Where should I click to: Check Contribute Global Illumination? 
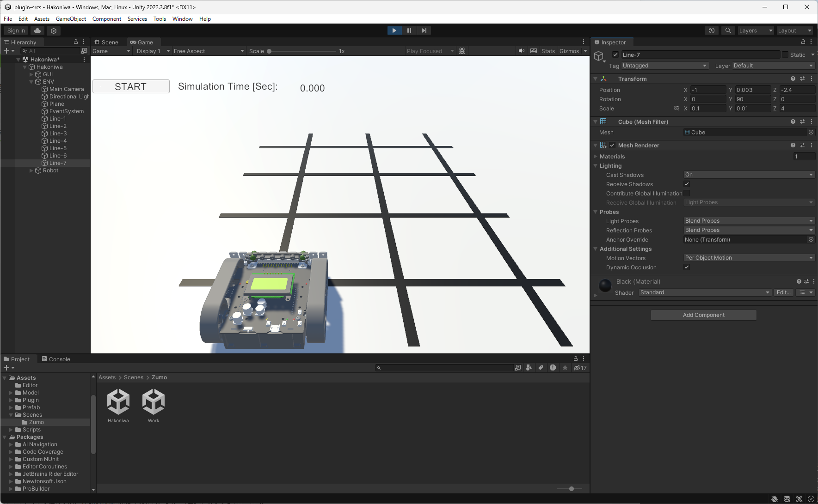[x=687, y=193]
